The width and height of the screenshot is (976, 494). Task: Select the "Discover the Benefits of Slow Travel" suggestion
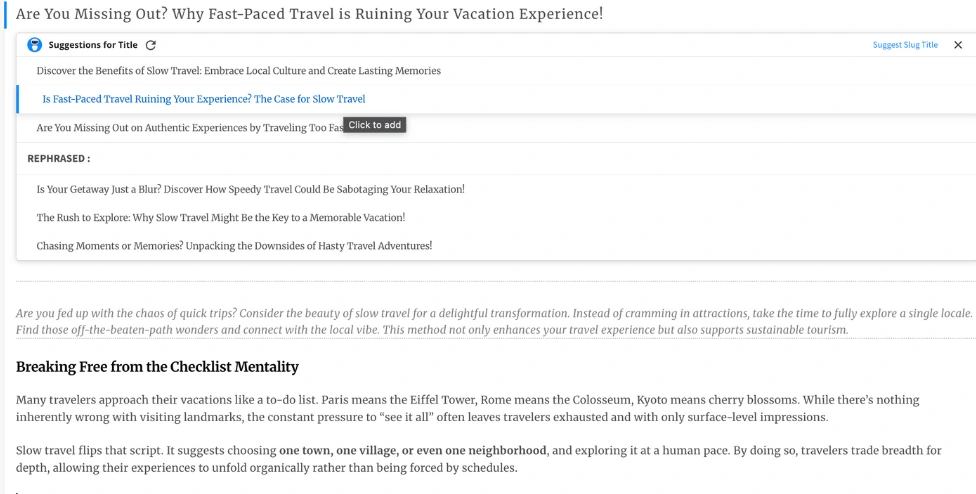click(238, 71)
